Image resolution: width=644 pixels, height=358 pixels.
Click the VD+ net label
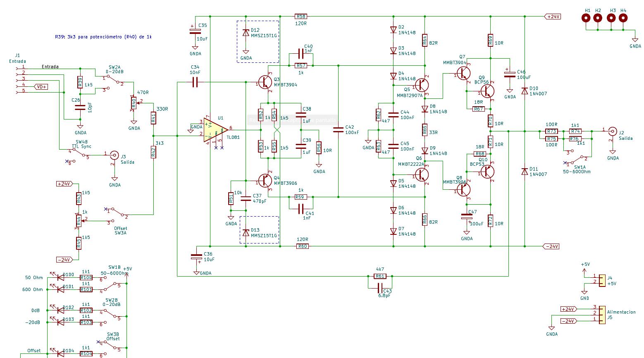click(x=41, y=87)
